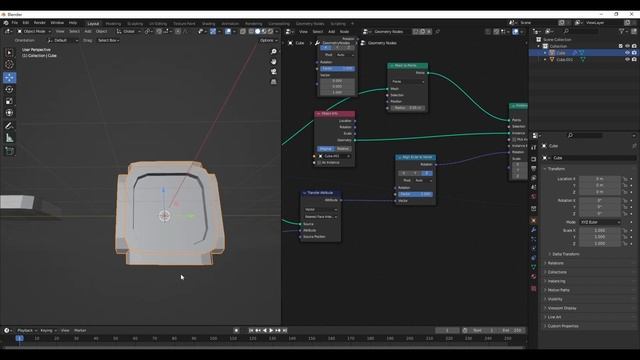
Task: Hide Cube in viewport via eye icon
Action: click(x=627, y=53)
